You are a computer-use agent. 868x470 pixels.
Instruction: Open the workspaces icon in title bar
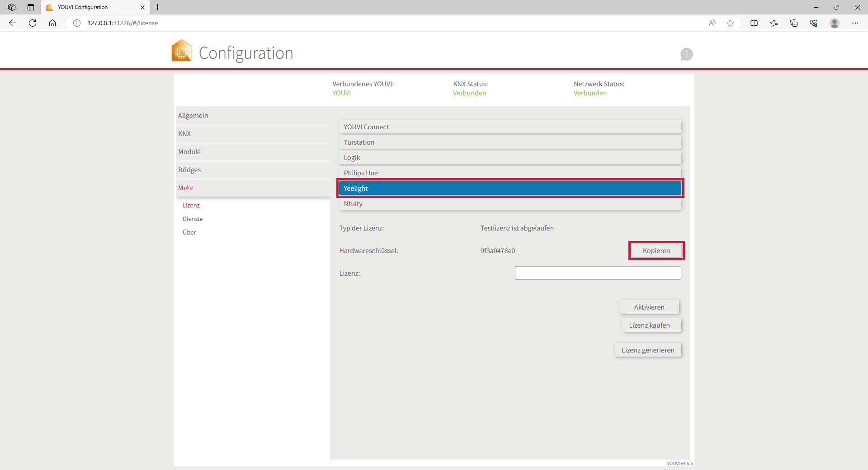(x=12, y=7)
